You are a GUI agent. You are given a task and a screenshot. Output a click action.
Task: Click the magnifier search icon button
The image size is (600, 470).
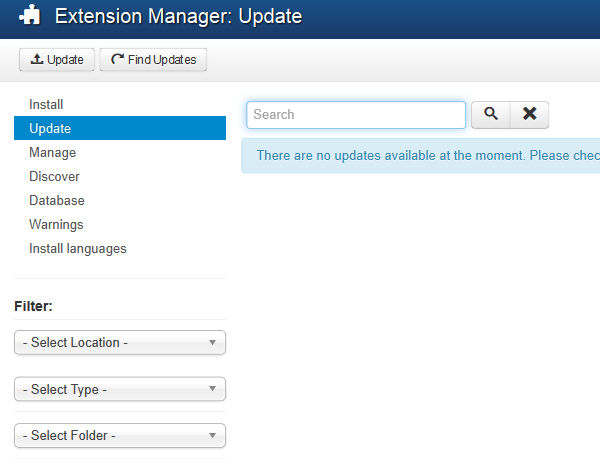[490, 115]
